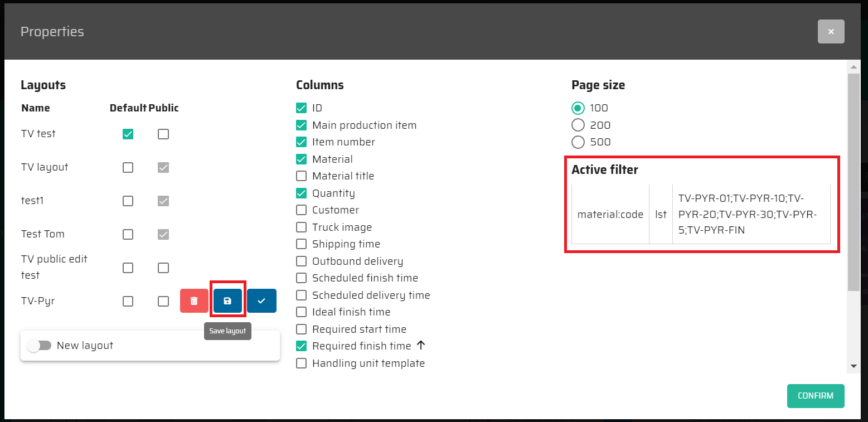Apply the TV-Pyr layout with checkmark icon

pyautogui.click(x=261, y=301)
